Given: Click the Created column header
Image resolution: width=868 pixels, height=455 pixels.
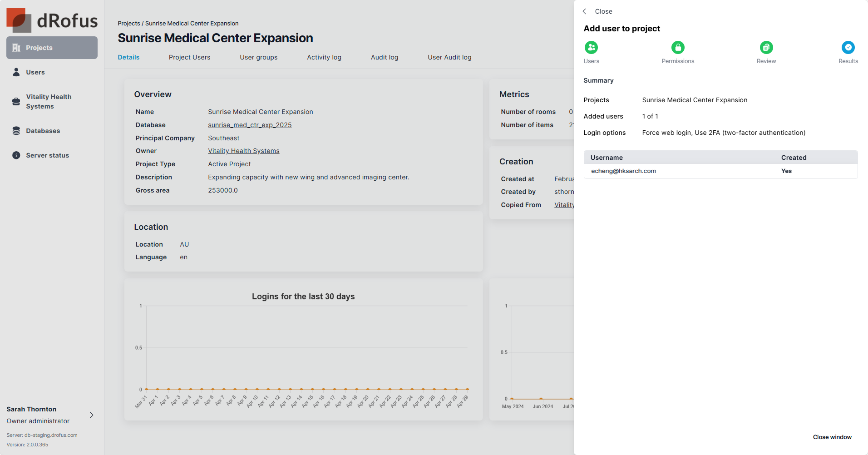Looking at the screenshot, I should [x=794, y=158].
